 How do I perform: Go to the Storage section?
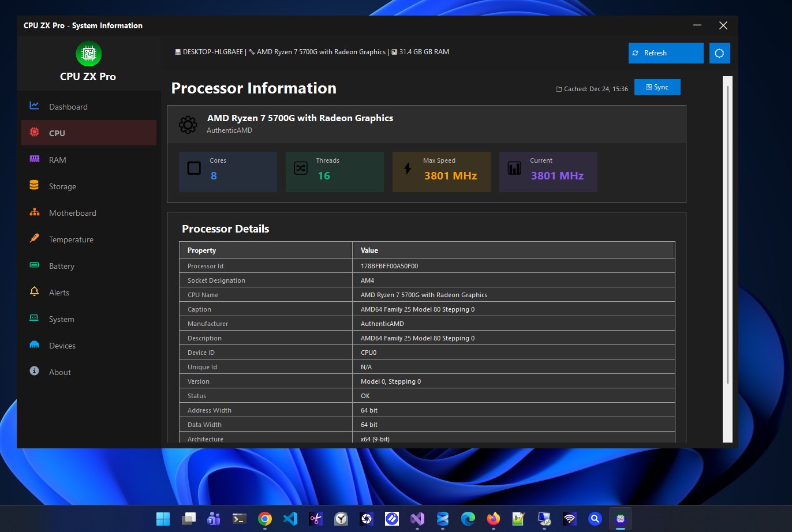pyautogui.click(x=63, y=186)
